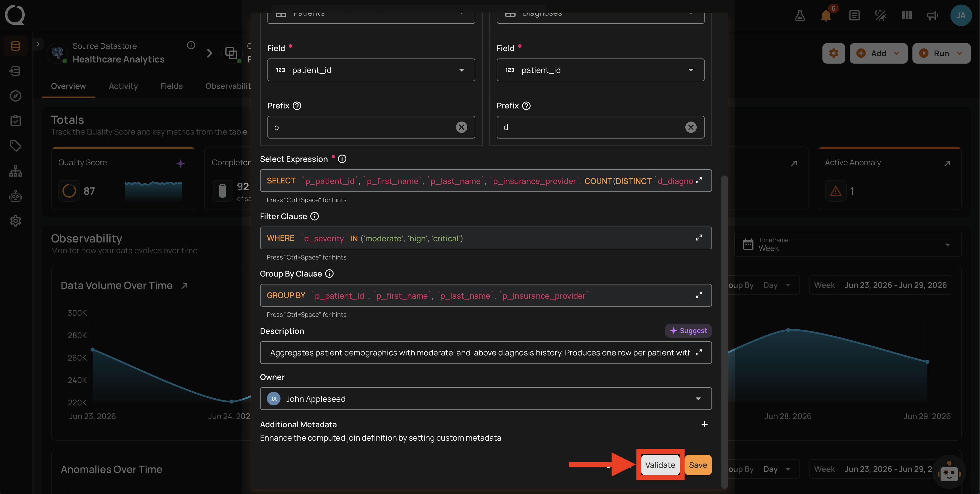Open the JA user avatar menu

961,15
